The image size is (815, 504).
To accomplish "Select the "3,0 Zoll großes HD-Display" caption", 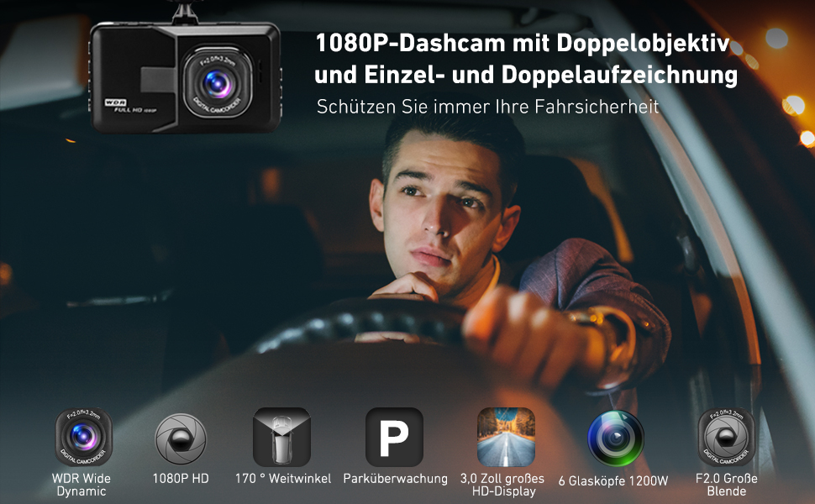I will 505,485.
